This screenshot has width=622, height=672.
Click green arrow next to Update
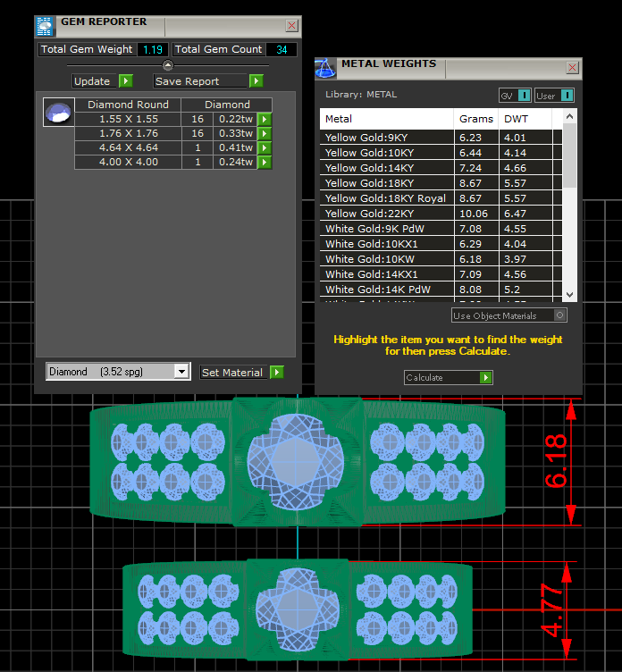(126, 81)
